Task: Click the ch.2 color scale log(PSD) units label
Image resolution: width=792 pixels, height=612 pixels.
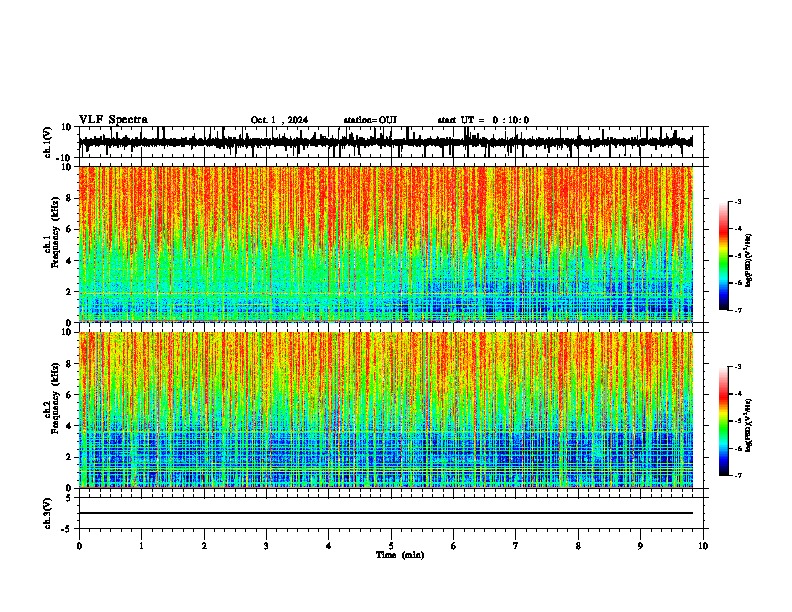Action: tap(749, 425)
